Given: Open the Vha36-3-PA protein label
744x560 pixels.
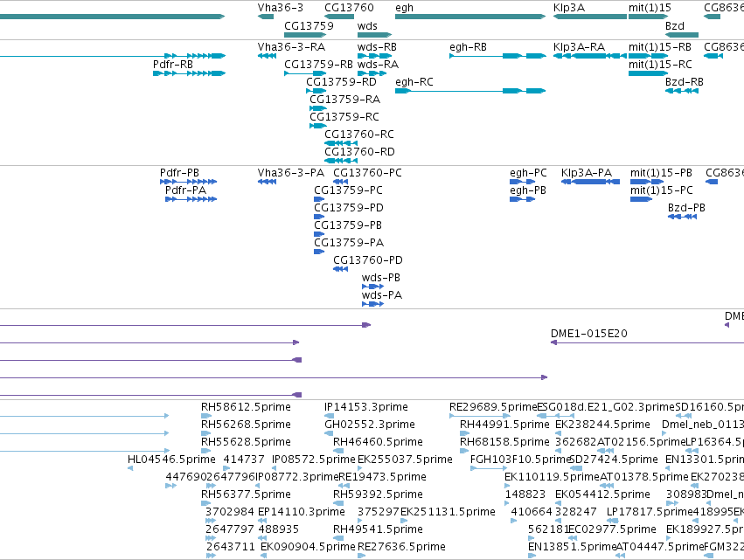Looking at the screenshot, I should (291, 173).
